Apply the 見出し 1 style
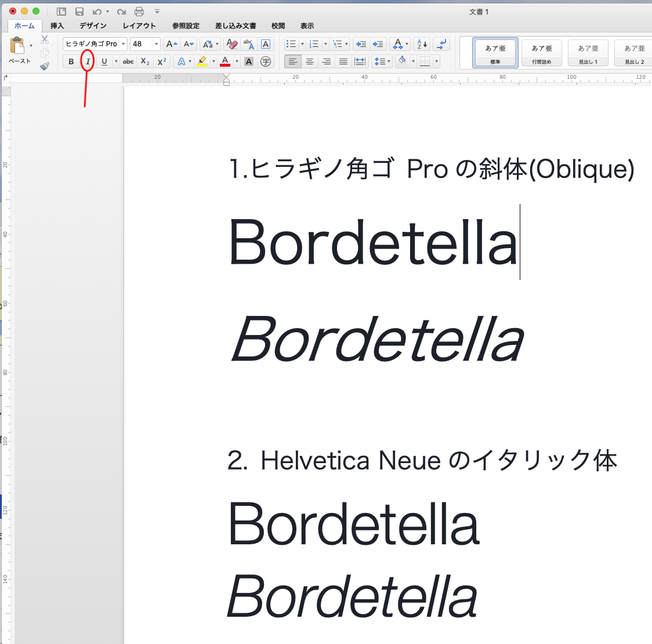This screenshot has width=652, height=644. [x=588, y=52]
